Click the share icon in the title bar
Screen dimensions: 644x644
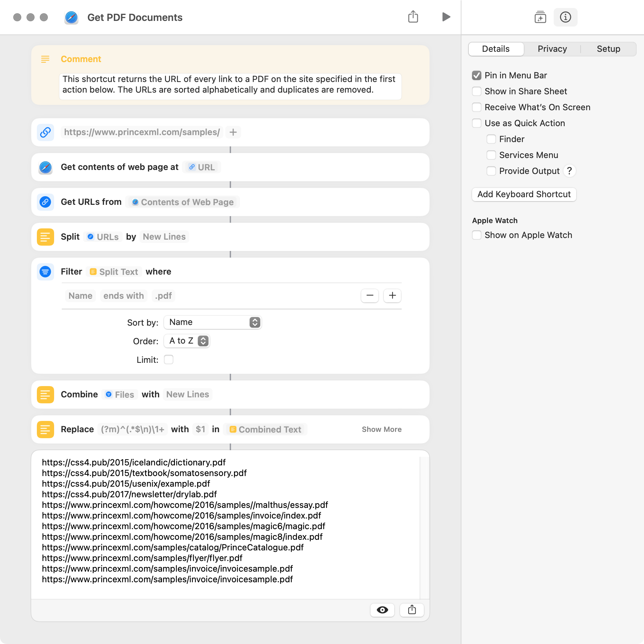tap(413, 17)
